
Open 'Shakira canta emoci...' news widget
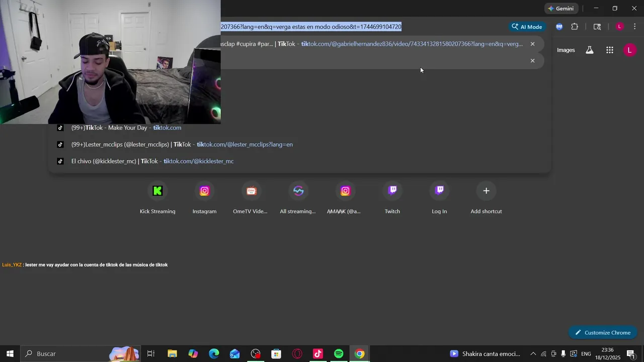coord(485,353)
